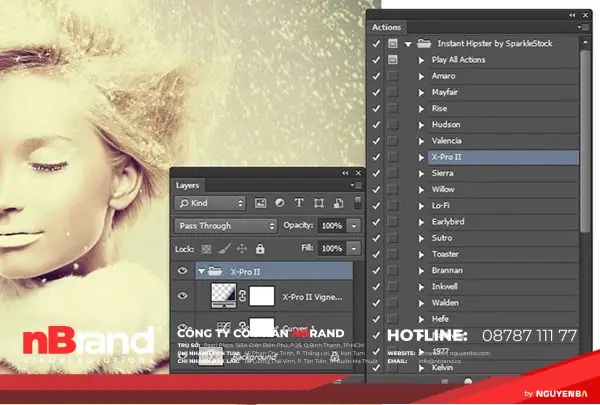600x405 pixels.
Task: Click the lock image pixels brush icon
Action: 224,249
